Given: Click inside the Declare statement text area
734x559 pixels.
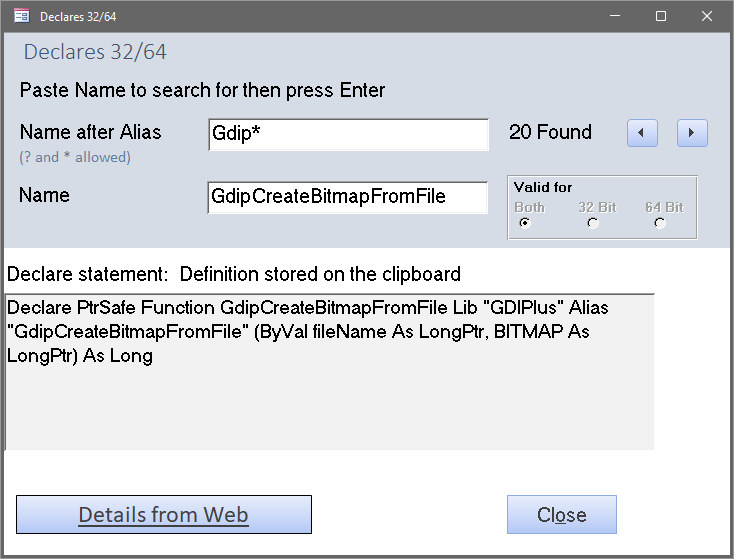Looking at the screenshot, I should [330, 372].
